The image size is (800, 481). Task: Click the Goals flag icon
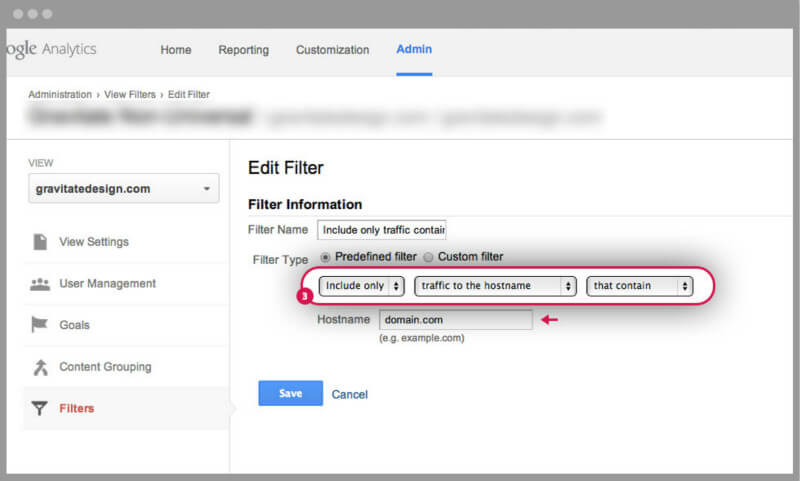(40, 325)
